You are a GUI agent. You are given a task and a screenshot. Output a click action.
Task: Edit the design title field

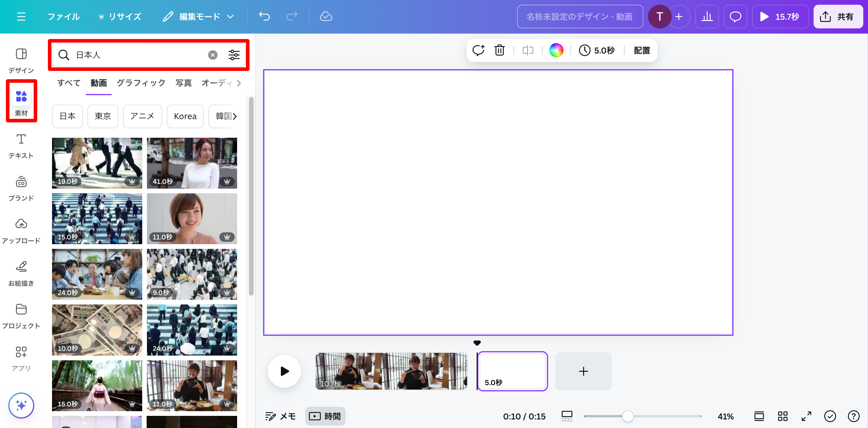(x=579, y=17)
